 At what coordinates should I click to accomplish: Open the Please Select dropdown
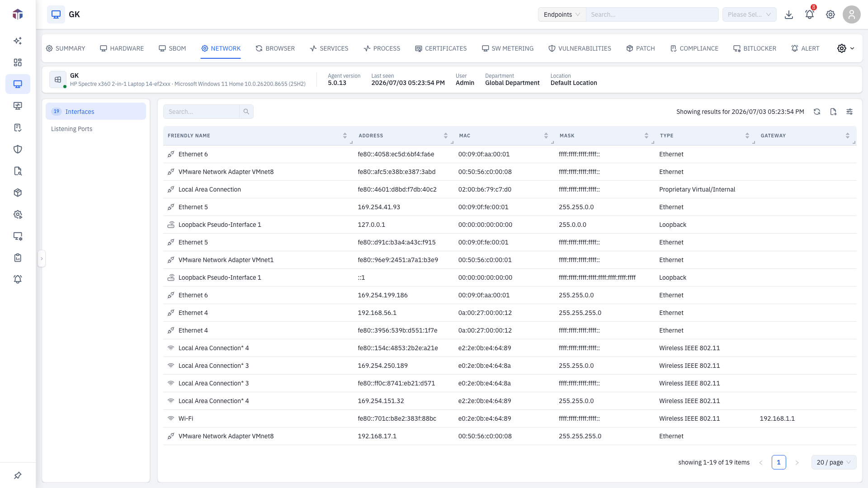pos(749,14)
